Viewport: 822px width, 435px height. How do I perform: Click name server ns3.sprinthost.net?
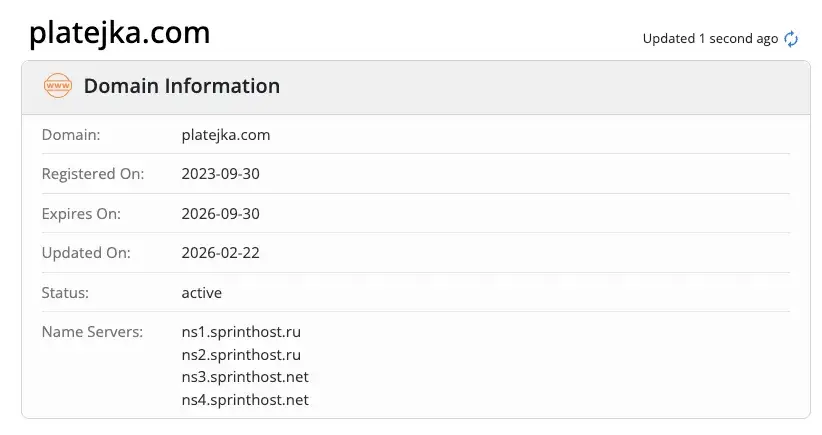(x=245, y=377)
